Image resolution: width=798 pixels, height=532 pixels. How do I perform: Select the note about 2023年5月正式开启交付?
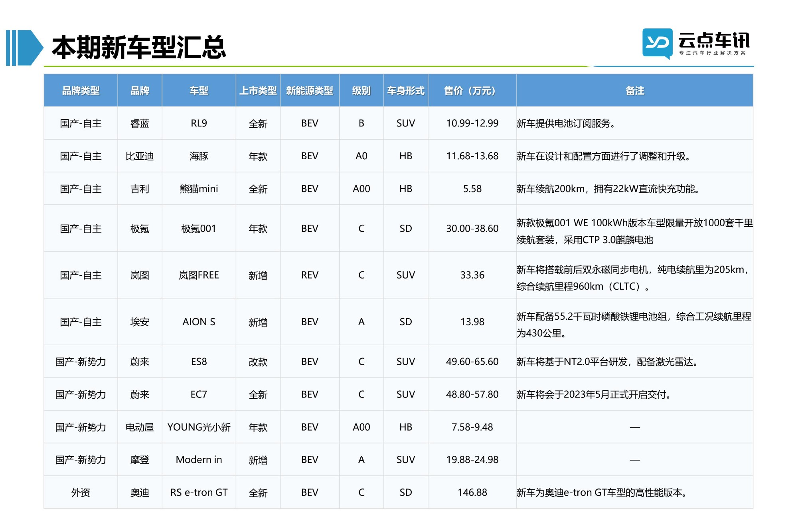pyautogui.click(x=594, y=394)
